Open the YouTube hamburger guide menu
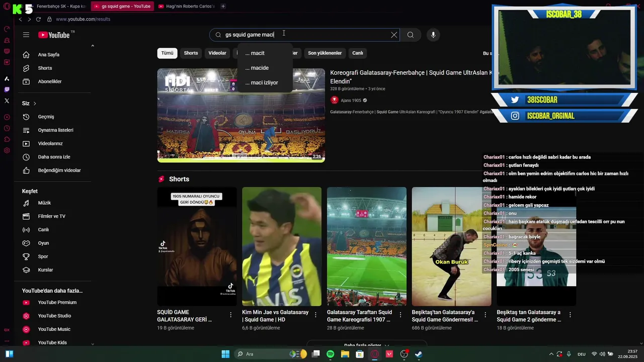644x362 pixels. coord(26,35)
